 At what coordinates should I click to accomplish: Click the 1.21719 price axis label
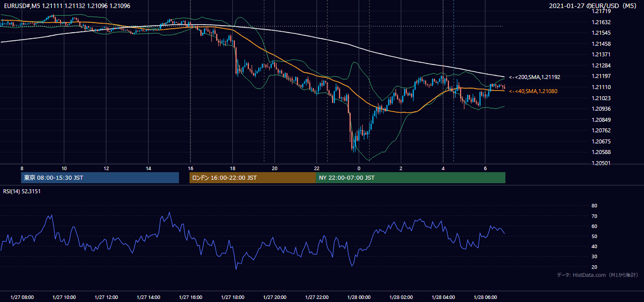[x=601, y=11]
